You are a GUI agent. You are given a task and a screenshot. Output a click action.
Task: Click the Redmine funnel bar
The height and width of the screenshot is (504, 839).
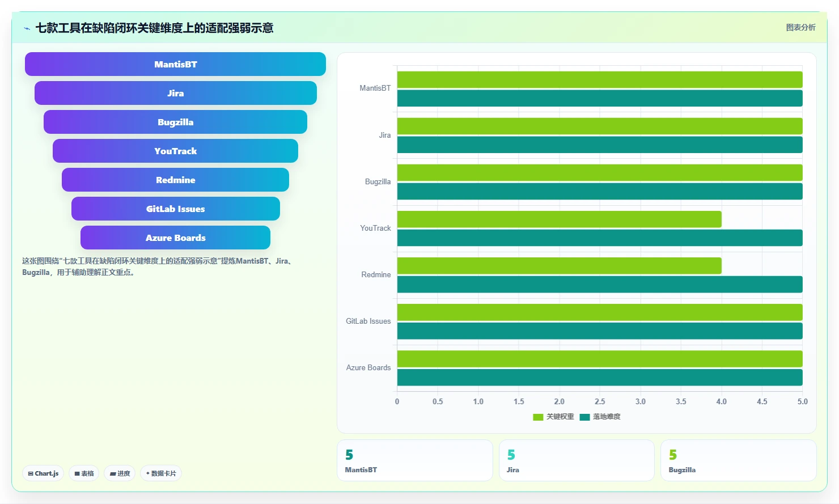point(175,180)
